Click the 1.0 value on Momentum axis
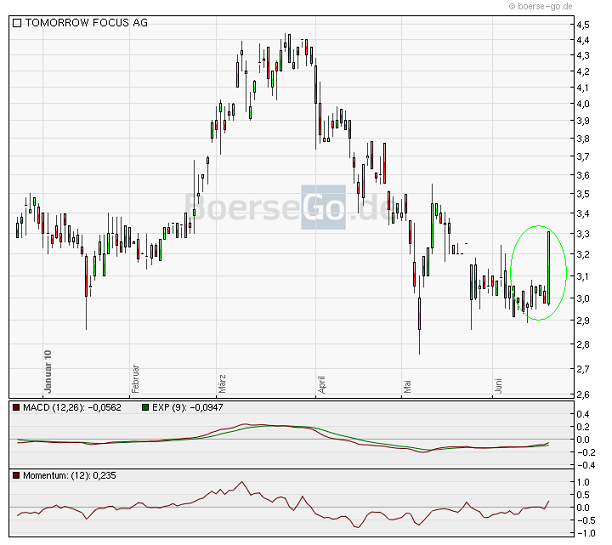The image size is (612, 545). pyautogui.click(x=583, y=482)
